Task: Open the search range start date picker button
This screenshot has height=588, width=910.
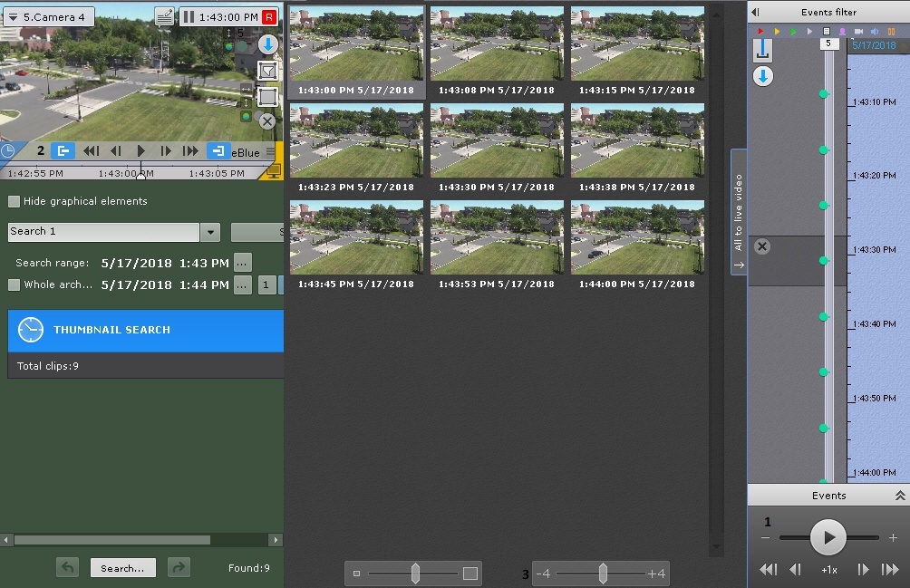Action: [242, 263]
